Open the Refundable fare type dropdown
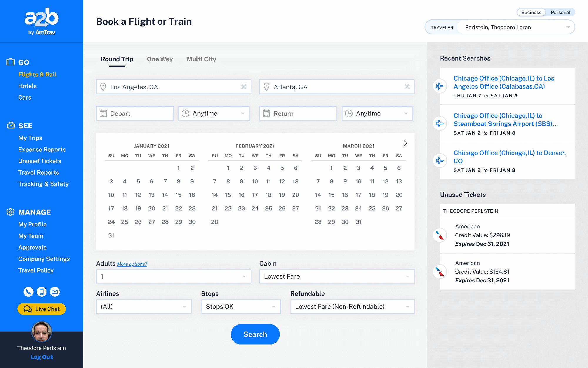Screen dimensions: 588x368 (352, 307)
